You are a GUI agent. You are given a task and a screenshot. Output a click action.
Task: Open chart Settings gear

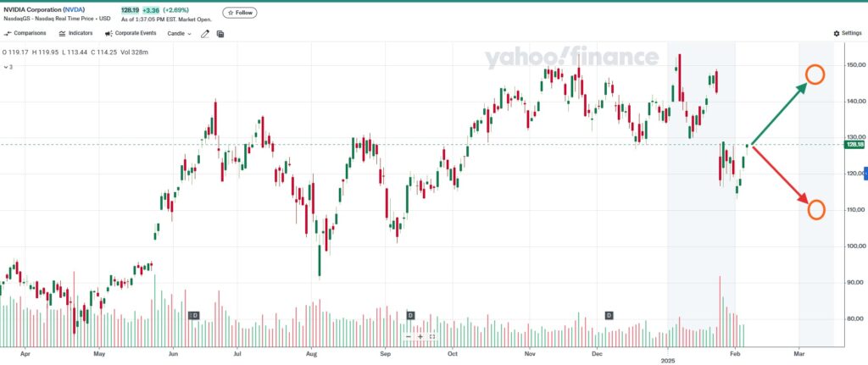(x=847, y=33)
